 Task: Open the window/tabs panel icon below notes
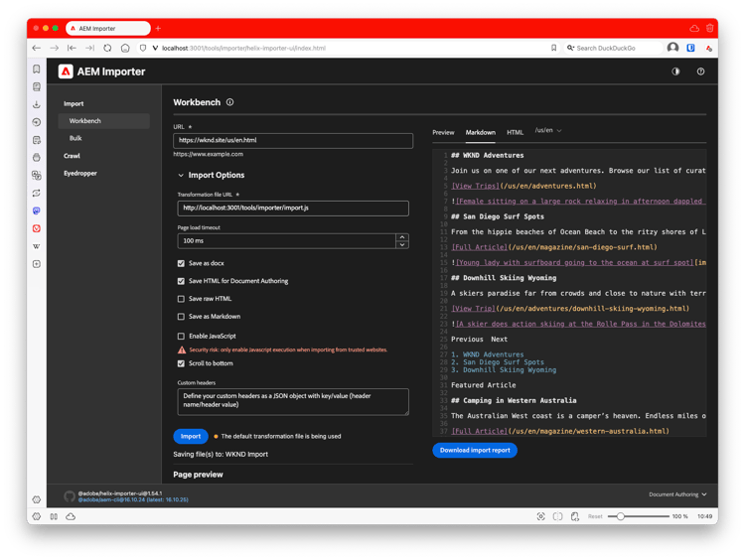37,157
